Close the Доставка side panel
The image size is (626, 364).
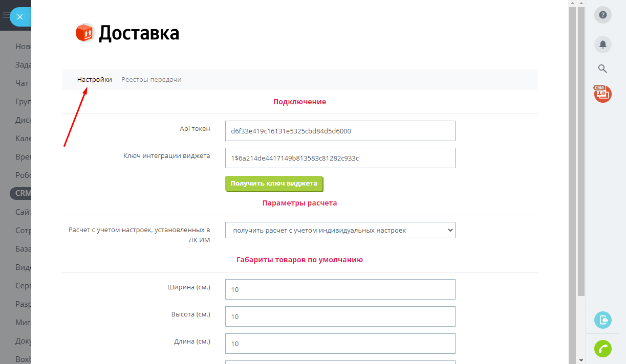[19, 17]
